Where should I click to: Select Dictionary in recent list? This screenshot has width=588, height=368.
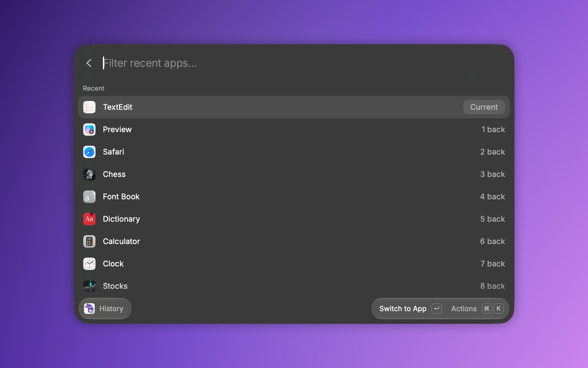click(294, 219)
